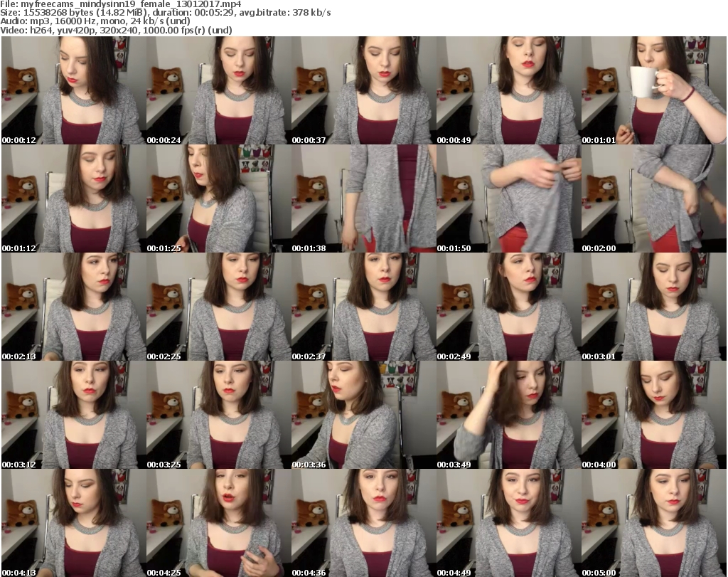Click the thumbnail stamped 00:02:25
Screen dimensions: 728x577
pos(219,307)
